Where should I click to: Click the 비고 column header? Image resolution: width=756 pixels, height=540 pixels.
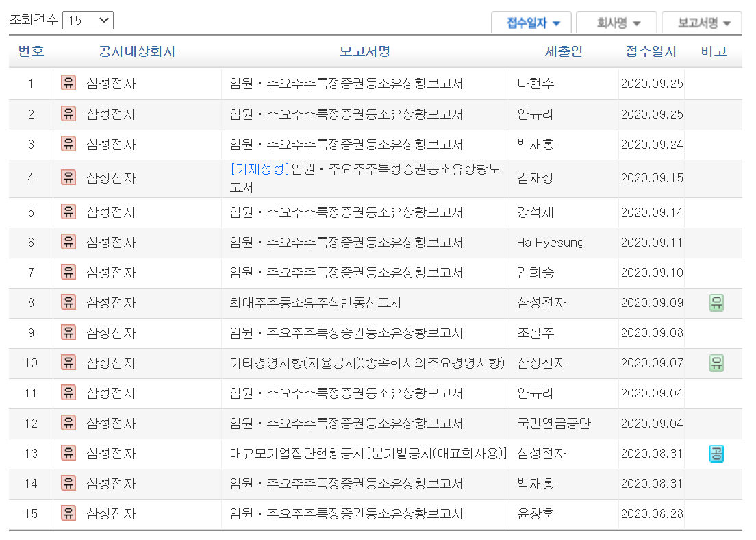coord(714,51)
